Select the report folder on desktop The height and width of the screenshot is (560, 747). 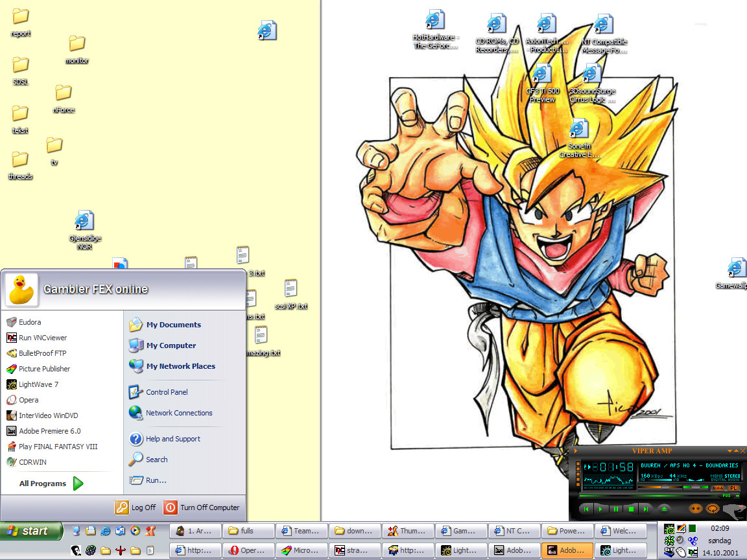click(x=21, y=23)
